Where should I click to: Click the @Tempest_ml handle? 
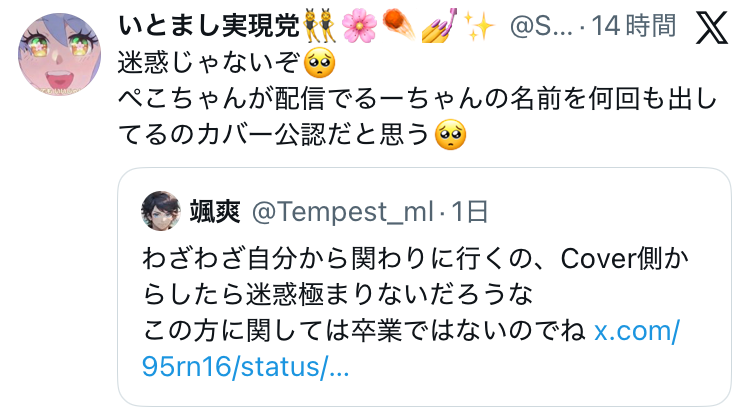(342, 212)
